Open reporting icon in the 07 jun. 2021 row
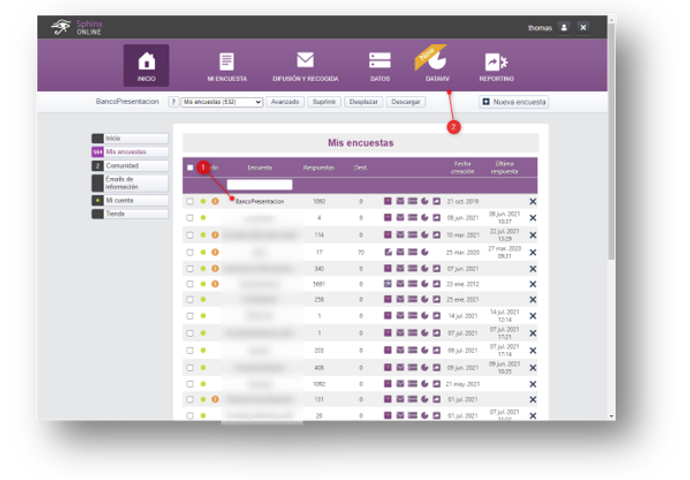Viewport: 690px width, 480px height. tap(436, 268)
